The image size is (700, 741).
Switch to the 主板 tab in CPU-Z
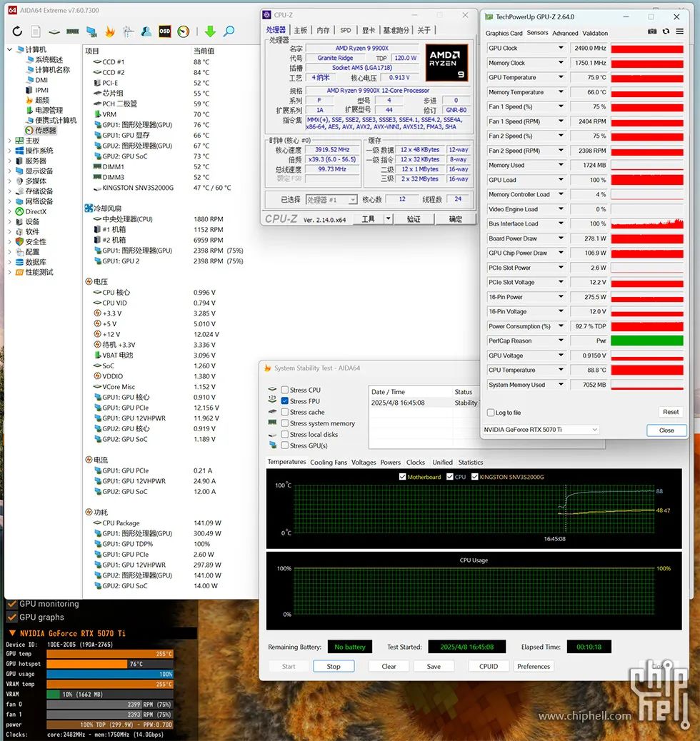coord(300,30)
